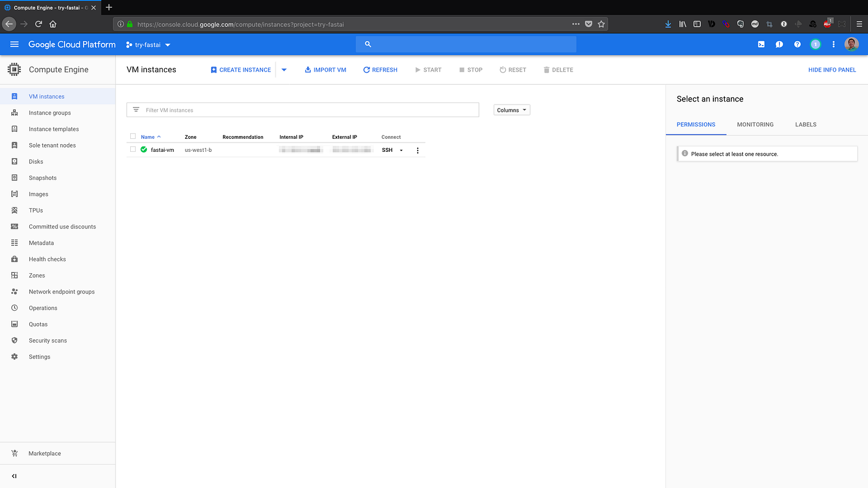Select all VM instances checkbox
This screenshot has height=488, width=868.
click(x=133, y=136)
